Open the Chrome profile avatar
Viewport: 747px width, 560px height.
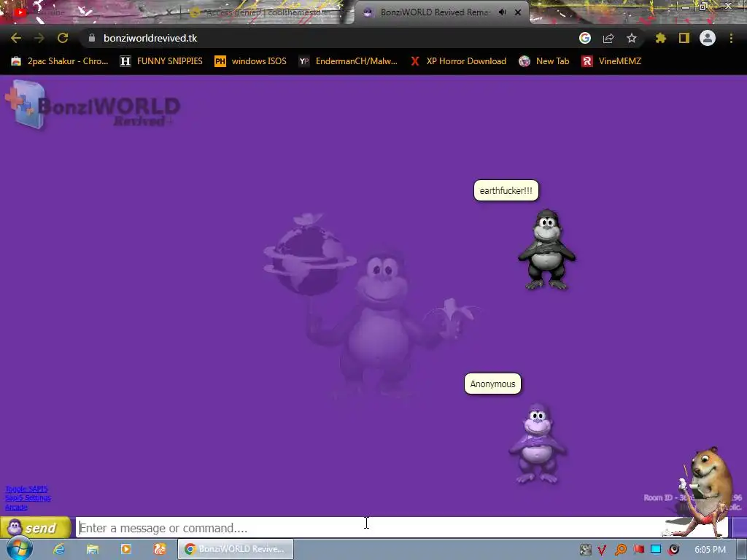(x=708, y=38)
